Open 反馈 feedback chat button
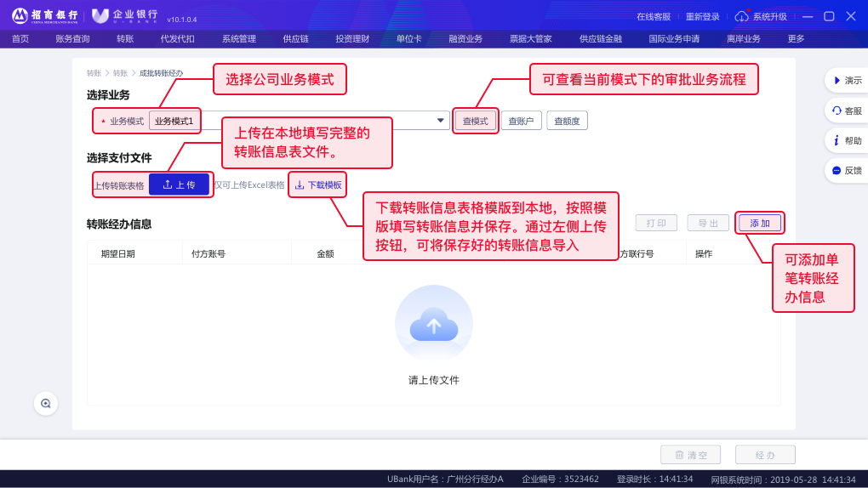Image resolution: width=868 pixels, height=488 pixels. 848,170
